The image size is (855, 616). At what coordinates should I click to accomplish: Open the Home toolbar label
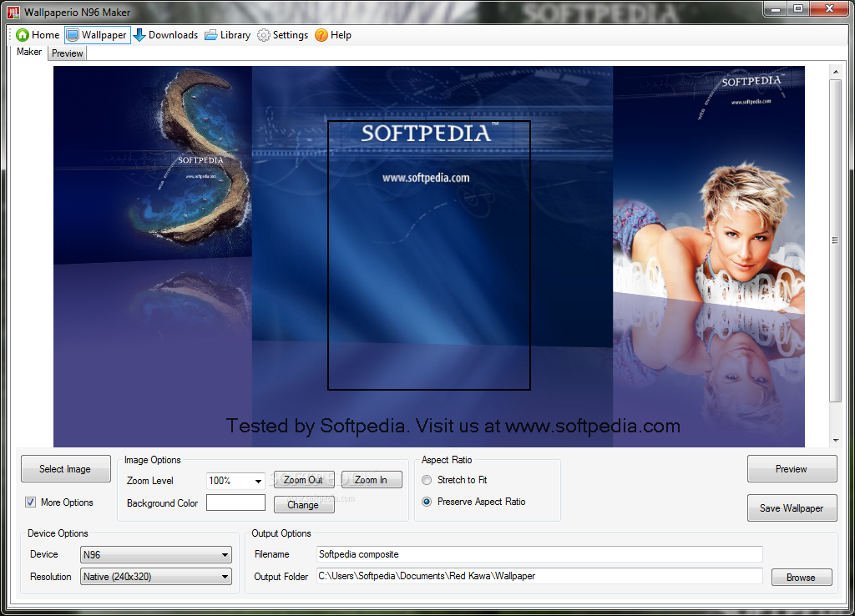(45, 35)
